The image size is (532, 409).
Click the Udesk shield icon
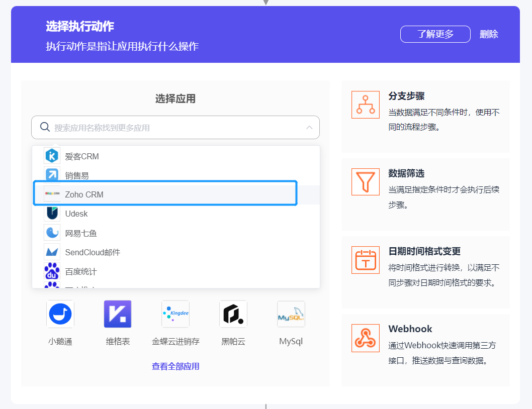click(x=52, y=213)
